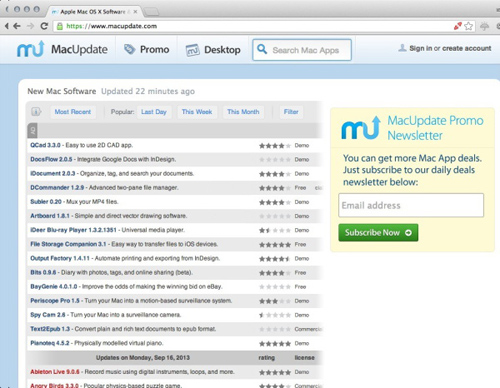Screen dimensions: 500x388
Task: Click the rating column header
Action: [x=267, y=358]
